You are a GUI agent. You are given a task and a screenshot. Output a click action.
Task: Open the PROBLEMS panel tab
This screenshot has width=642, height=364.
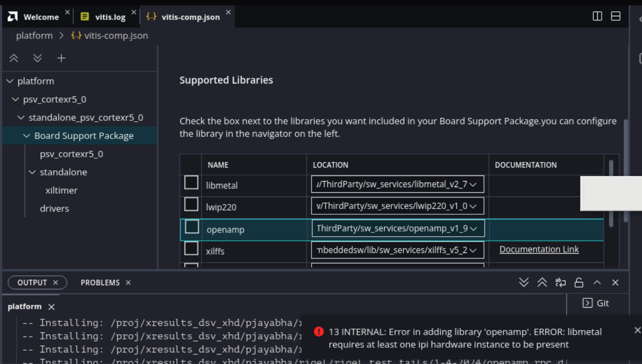100,283
